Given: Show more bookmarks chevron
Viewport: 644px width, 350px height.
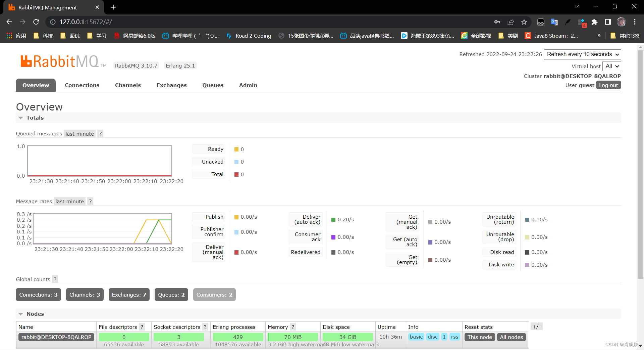Looking at the screenshot, I should 599,35.
